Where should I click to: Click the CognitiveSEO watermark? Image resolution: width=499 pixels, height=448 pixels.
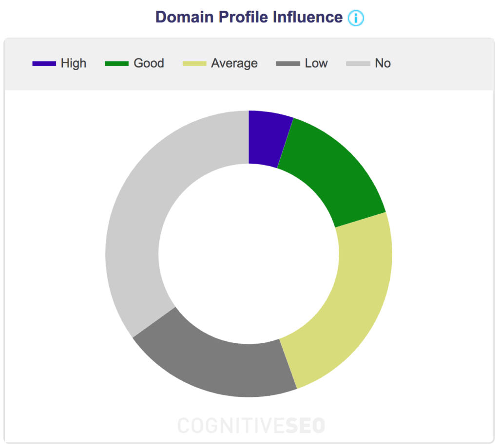251,425
